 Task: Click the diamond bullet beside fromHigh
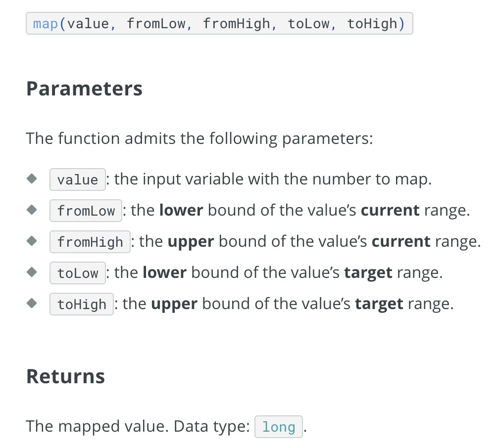pyautogui.click(x=32, y=241)
